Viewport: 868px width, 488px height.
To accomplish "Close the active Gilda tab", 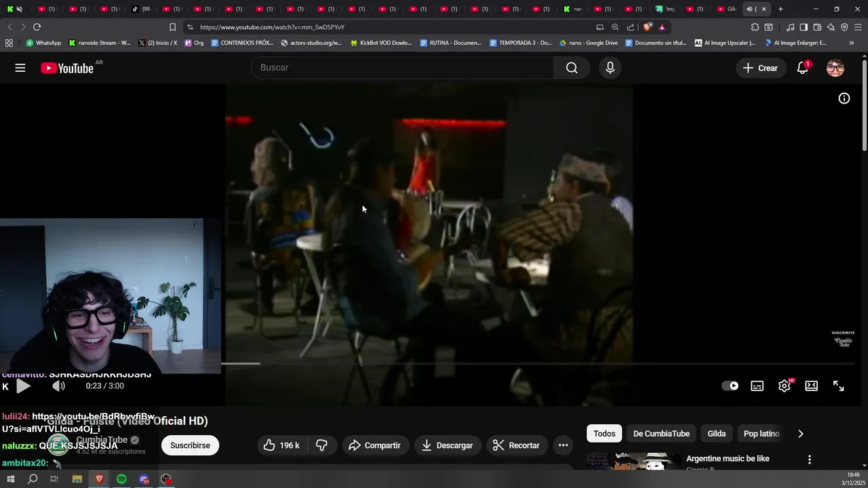I will click(764, 9).
